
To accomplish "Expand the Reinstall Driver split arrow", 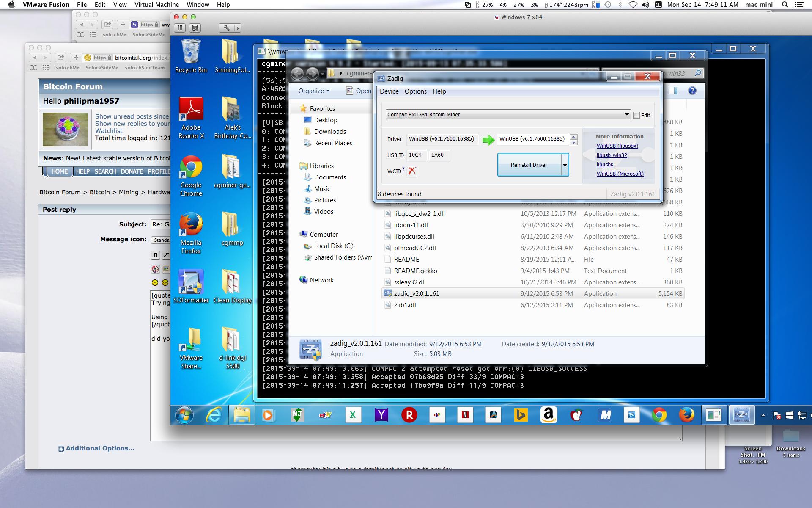I will pos(565,165).
